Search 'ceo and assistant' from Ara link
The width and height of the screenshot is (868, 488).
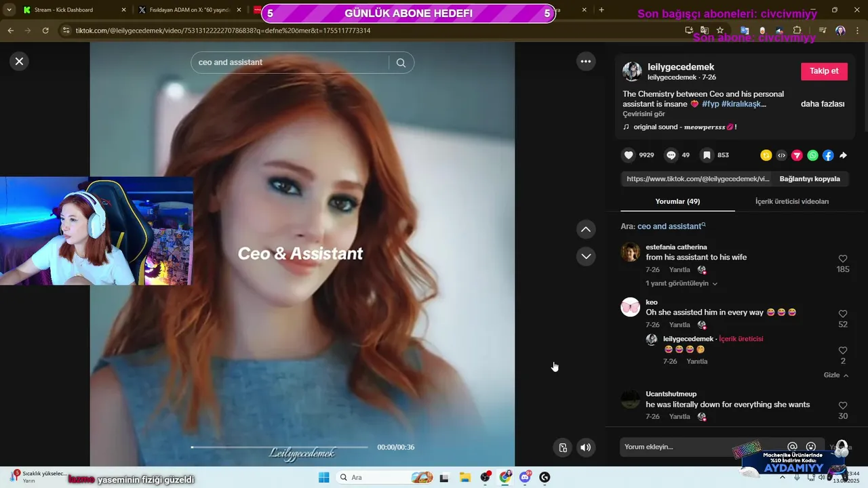(671, 226)
